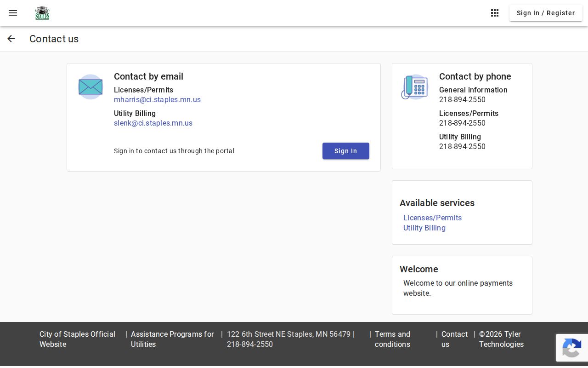The image size is (588, 368).
Task: Open Assistance Programs for Utilities link
Action: click(172, 339)
